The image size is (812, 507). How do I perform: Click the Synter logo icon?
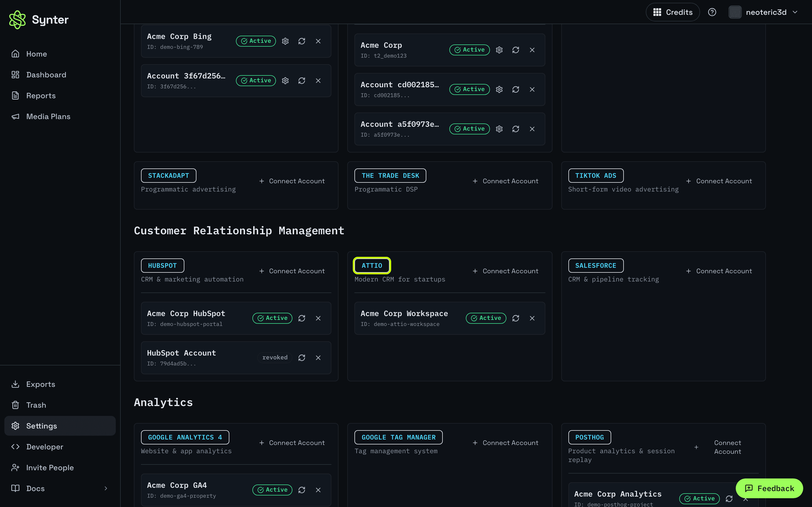[17, 19]
